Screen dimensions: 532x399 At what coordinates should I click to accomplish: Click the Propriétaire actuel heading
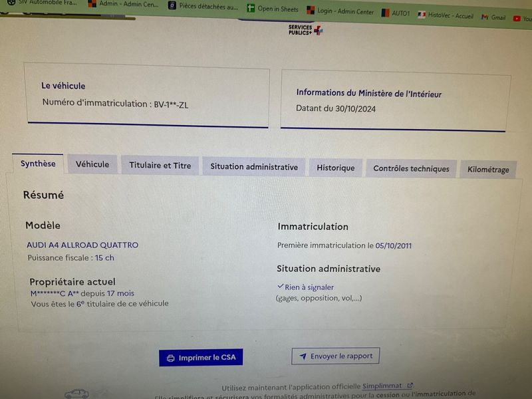[72, 281]
